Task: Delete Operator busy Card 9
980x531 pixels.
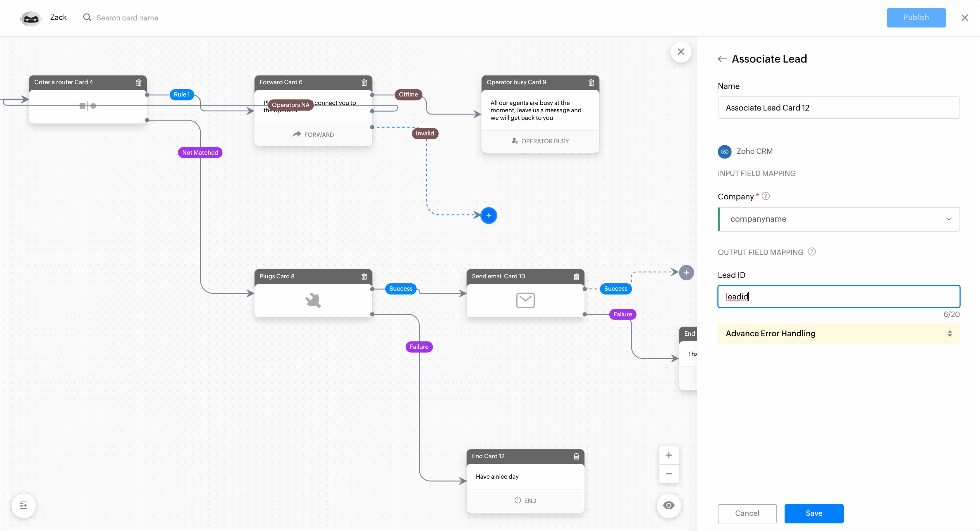Action: 591,82
